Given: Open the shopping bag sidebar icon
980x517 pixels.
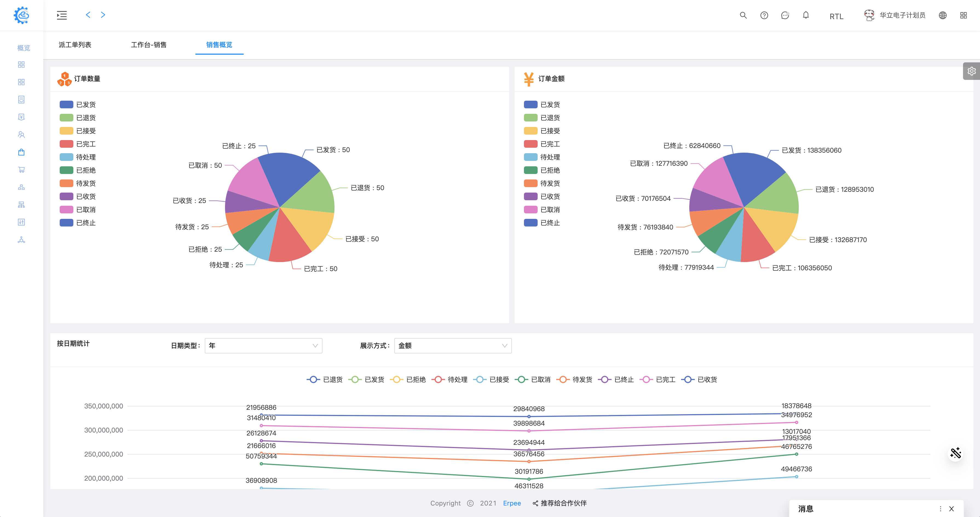Looking at the screenshot, I should point(21,152).
